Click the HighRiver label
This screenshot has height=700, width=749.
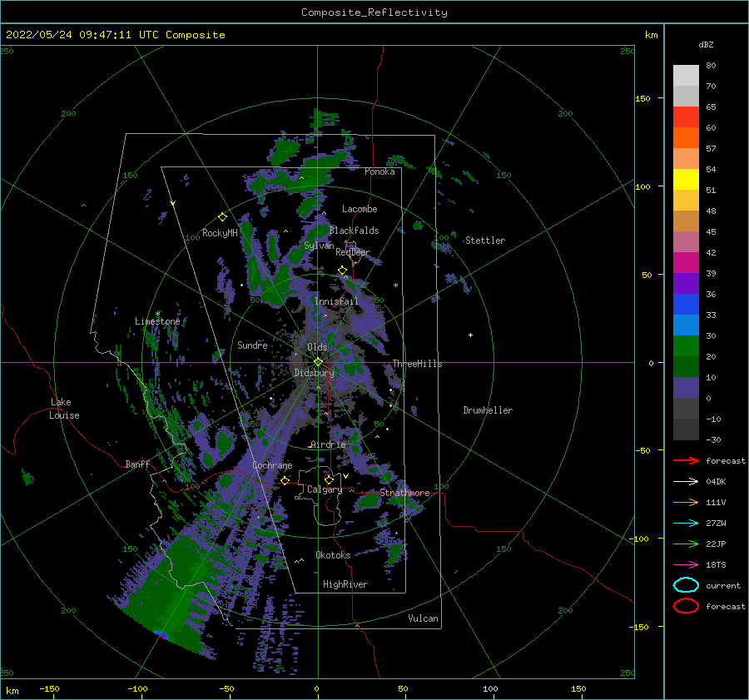345,584
